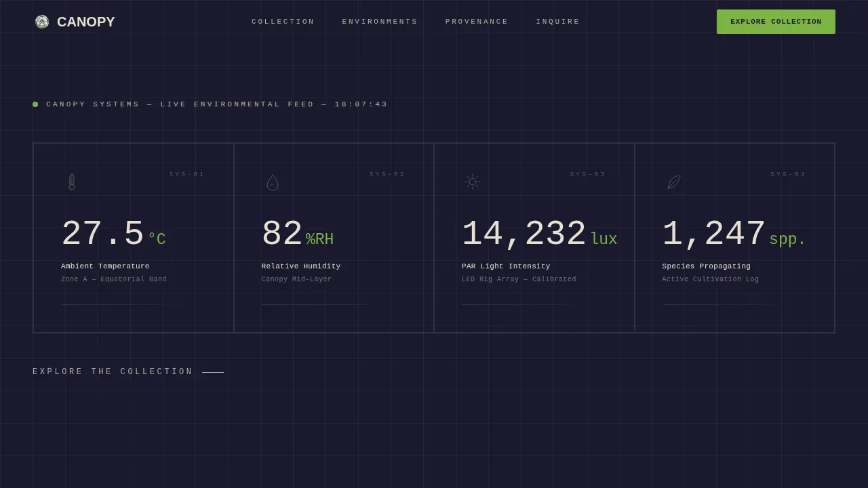Click the 27.5 temperature reading
This screenshot has width=868, height=488.
102,235
